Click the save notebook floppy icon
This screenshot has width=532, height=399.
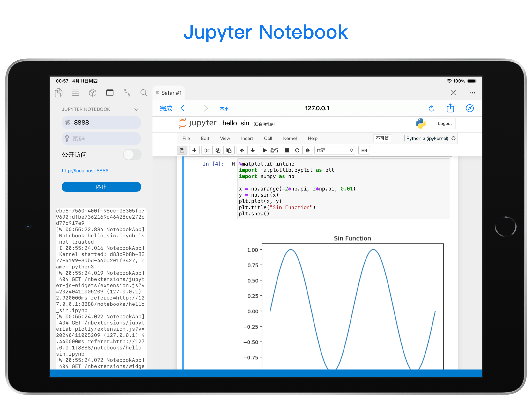point(182,150)
